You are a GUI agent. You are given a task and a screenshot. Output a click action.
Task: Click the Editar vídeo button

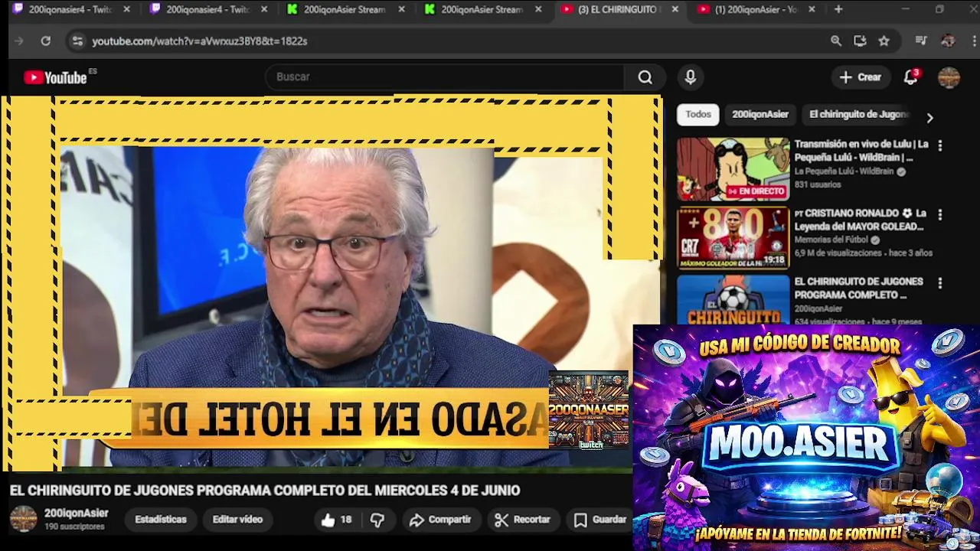(x=237, y=520)
